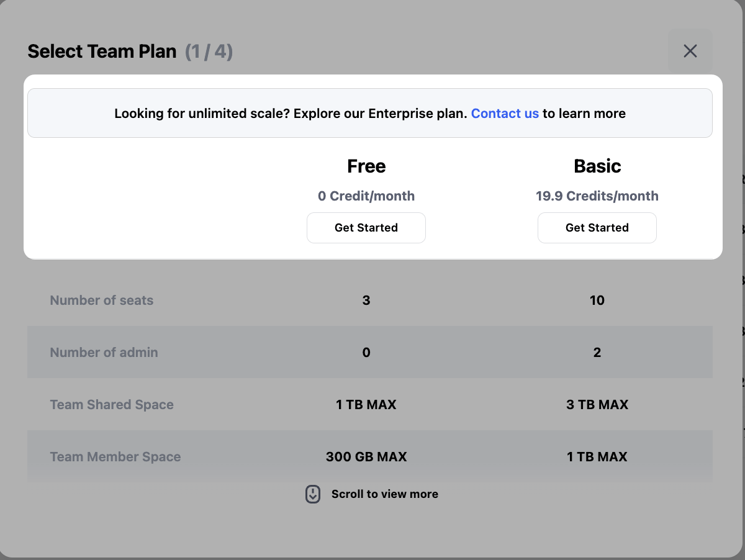Click the Basic plan's 10 seats value
Image resolution: width=745 pixels, height=560 pixels.
click(x=597, y=300)
